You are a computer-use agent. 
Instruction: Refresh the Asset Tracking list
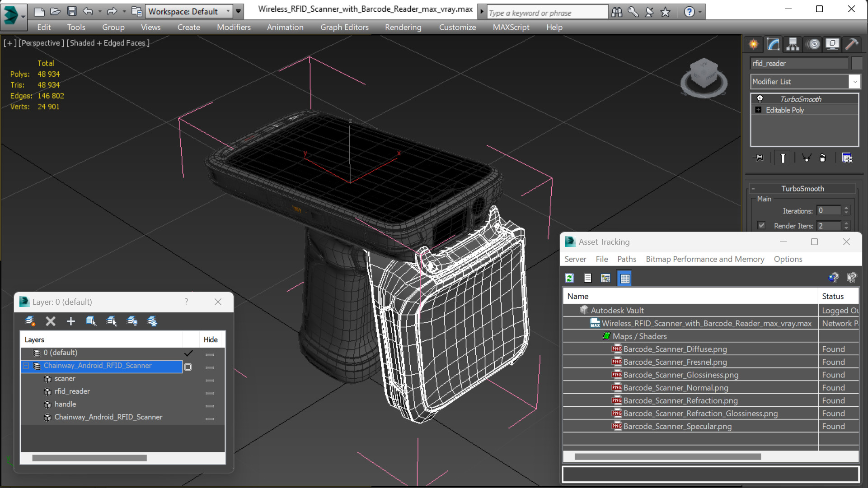point(570,278)
